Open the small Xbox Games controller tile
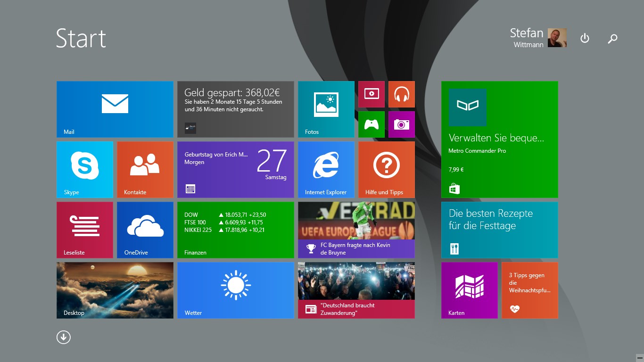 372,124
